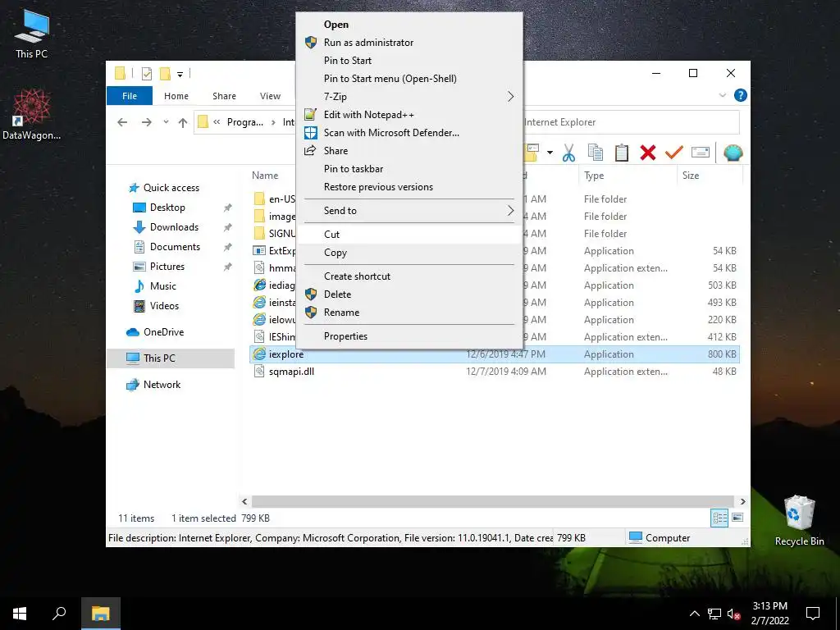The height and width of the screenshot is (630, 840).
Task: Click the Copy pages toolbar icon
Action: (x=596, y=153)
